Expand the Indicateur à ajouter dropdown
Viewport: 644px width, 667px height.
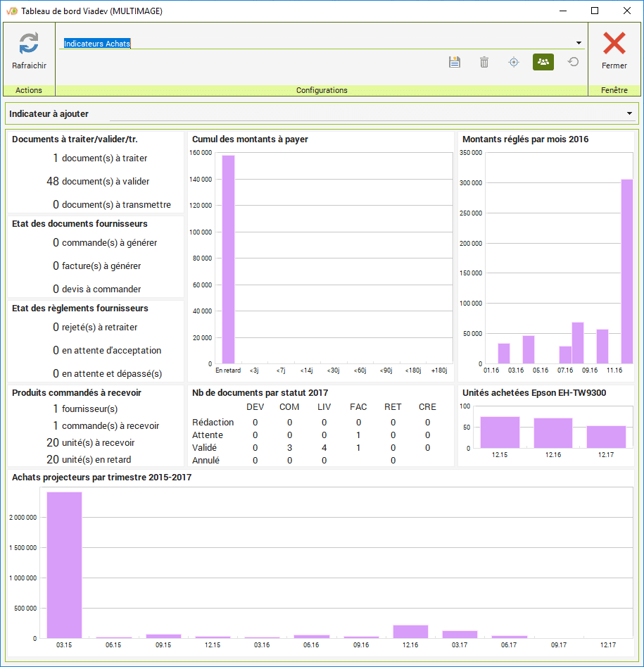[629, 113]
